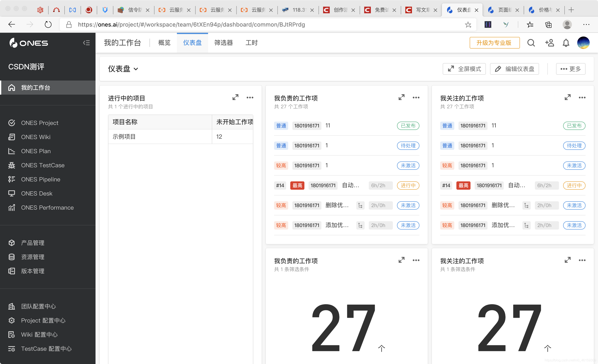Open the 已发布 item in 我负责的工作项

(x=347, y=126)
